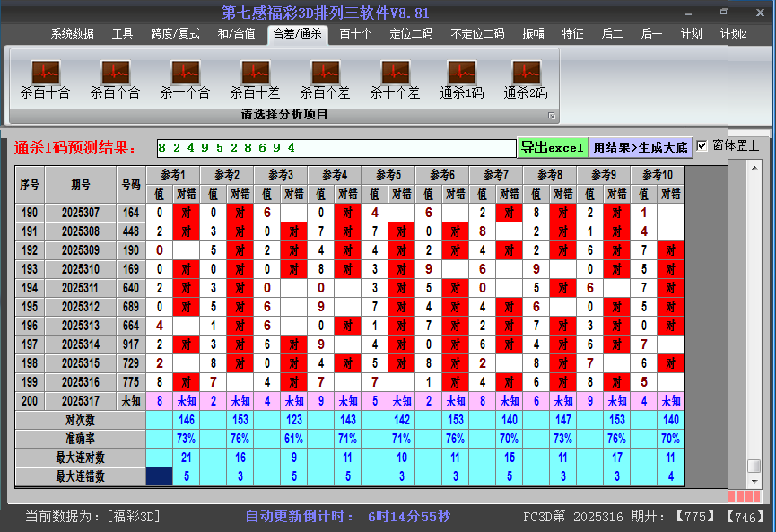
Task: Click the 通杀1码 prediction result field
Action: [335, 147]
